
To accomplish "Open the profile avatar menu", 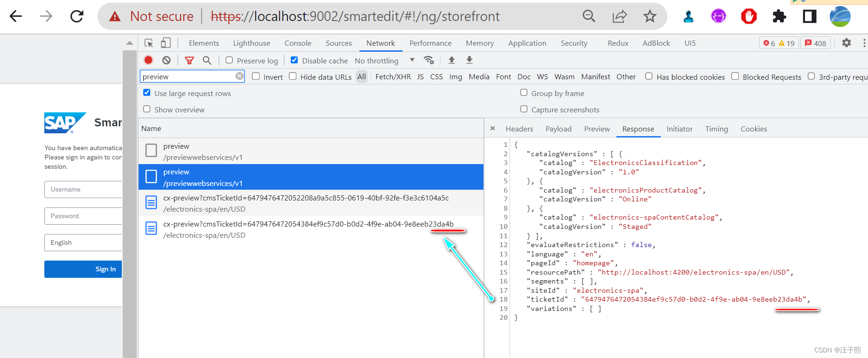I will (x=840, y=16).
